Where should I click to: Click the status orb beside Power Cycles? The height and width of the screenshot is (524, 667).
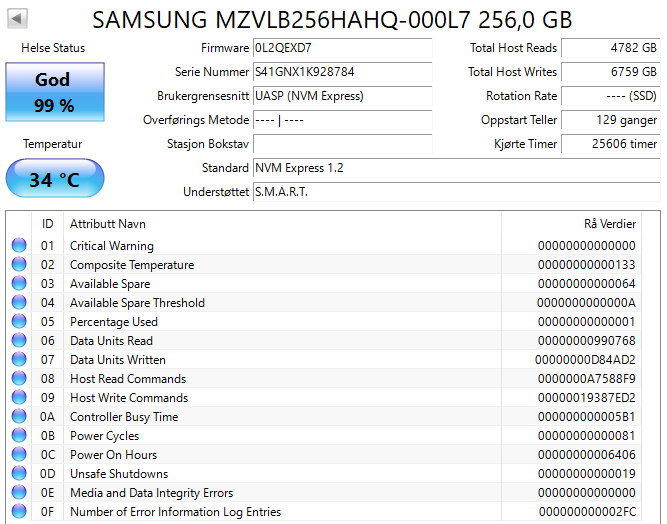click(x=19, y=436)
